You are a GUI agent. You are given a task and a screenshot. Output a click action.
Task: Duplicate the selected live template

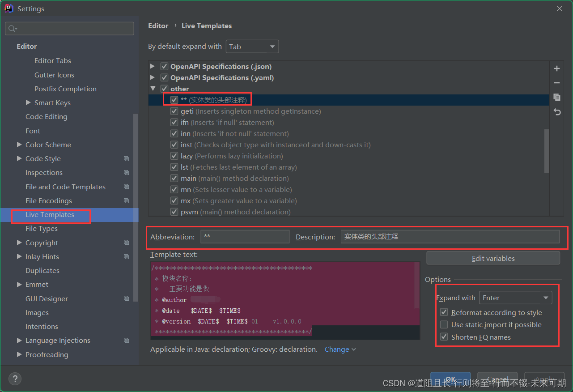click(556, 97)
